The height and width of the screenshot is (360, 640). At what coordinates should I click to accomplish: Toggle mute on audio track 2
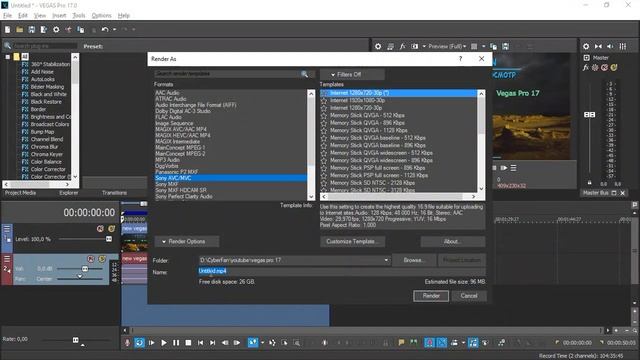point(91,259)
